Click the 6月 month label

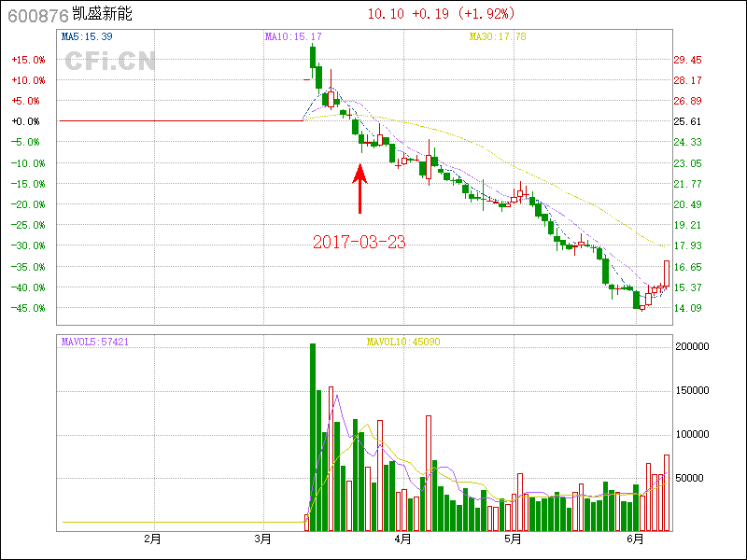(x=635, y=539)
